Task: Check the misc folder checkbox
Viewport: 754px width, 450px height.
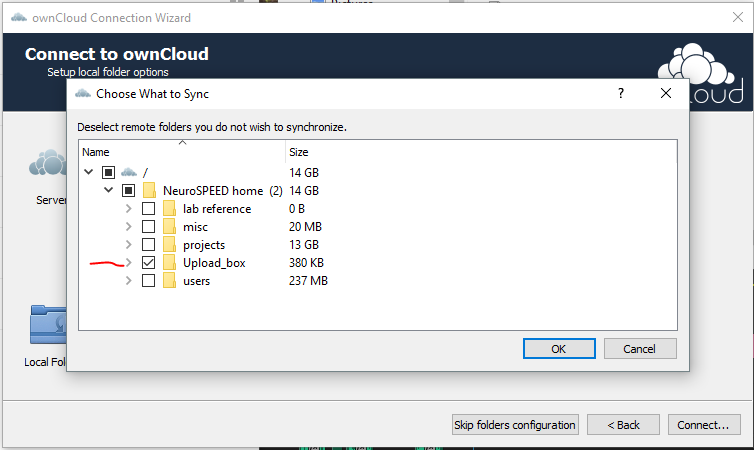Action: 149,226
